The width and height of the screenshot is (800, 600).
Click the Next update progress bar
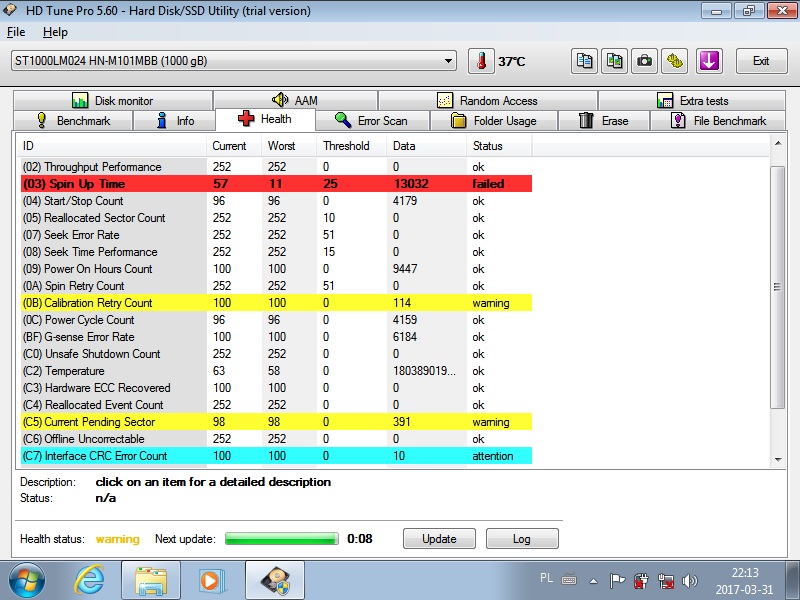tap(282, 539)
